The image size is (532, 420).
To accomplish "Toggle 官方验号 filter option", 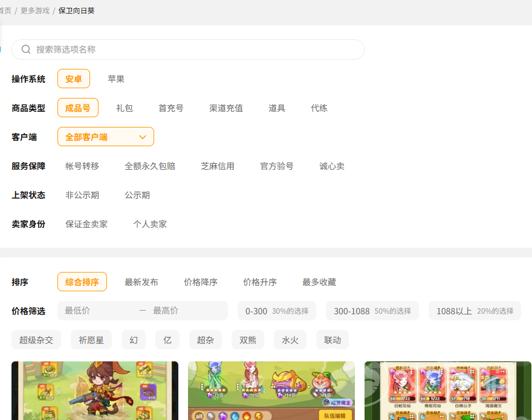I will (277, 166).
